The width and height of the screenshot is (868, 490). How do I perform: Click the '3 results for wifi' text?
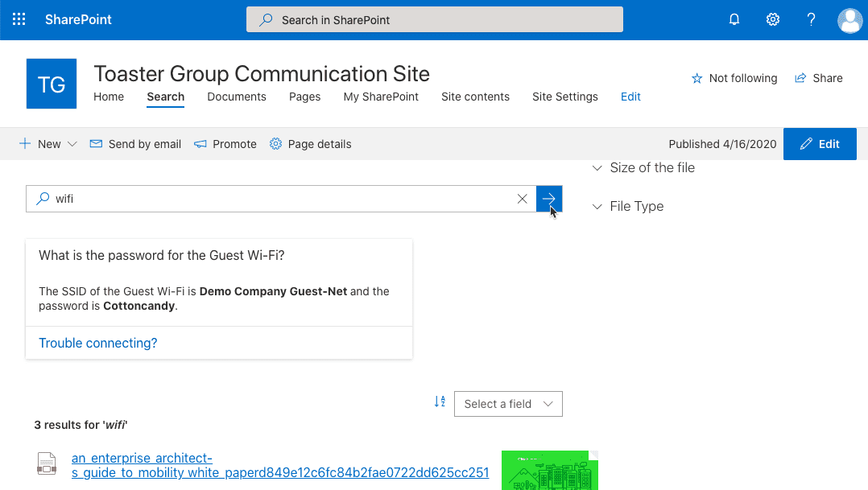pyautogui.click(x=81, y=425)
